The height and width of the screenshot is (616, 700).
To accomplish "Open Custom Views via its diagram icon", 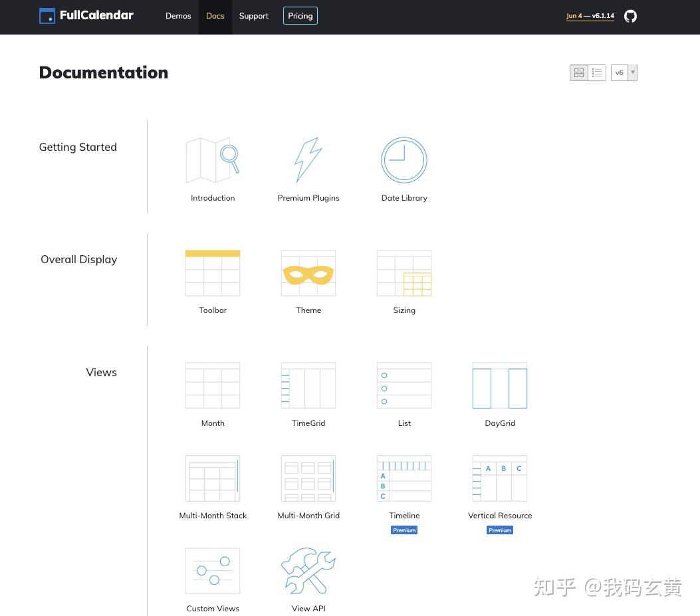I will (213, 570).
